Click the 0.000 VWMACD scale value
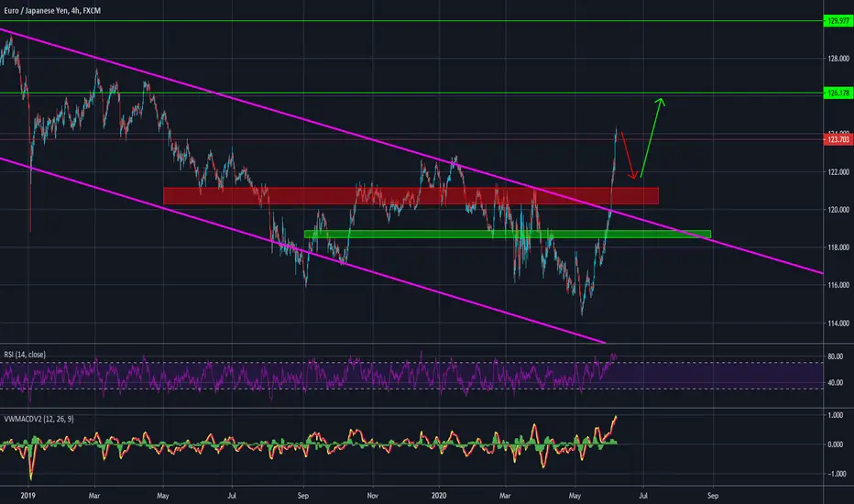This screenshot has height=504, width=854. [836, 444]
